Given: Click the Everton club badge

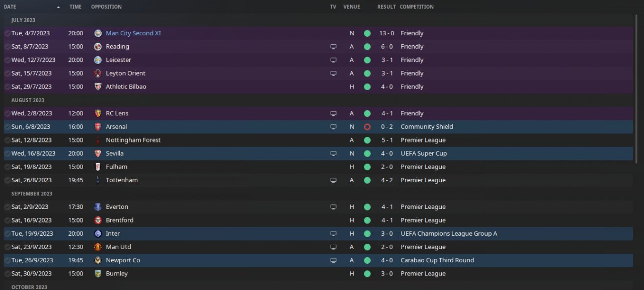Looking at the screenshot, I should 98,207.
